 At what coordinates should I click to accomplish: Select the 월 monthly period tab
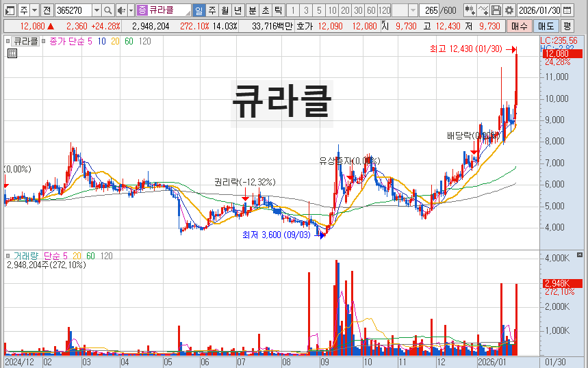pyautogui.click(x=225, y=10)
